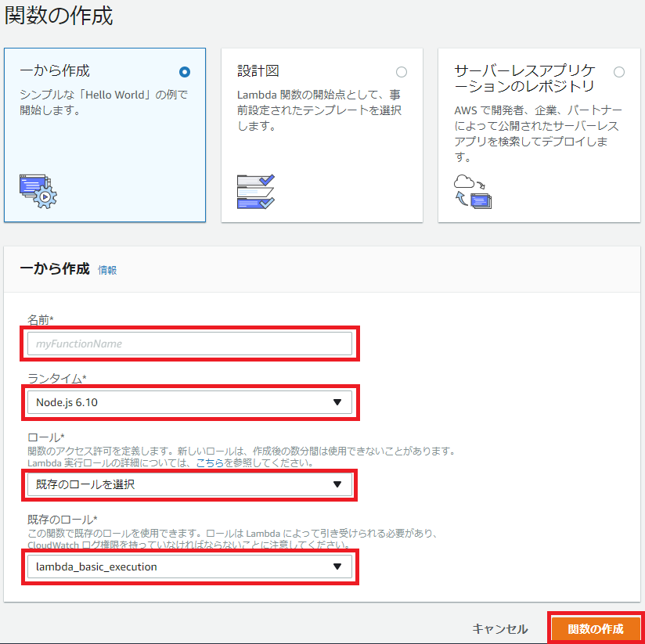Click the 関数の作成 page heading
Screen dimensions: 645x644
[x=59, y=16]
